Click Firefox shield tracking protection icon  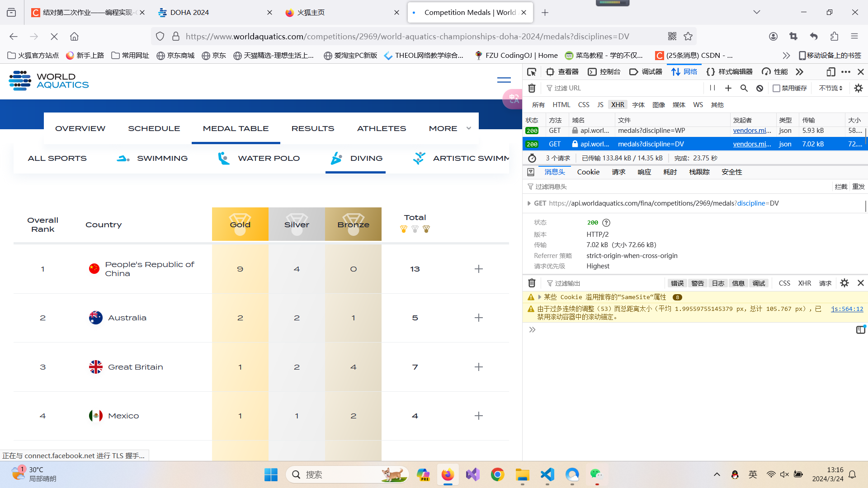(160, 37)
